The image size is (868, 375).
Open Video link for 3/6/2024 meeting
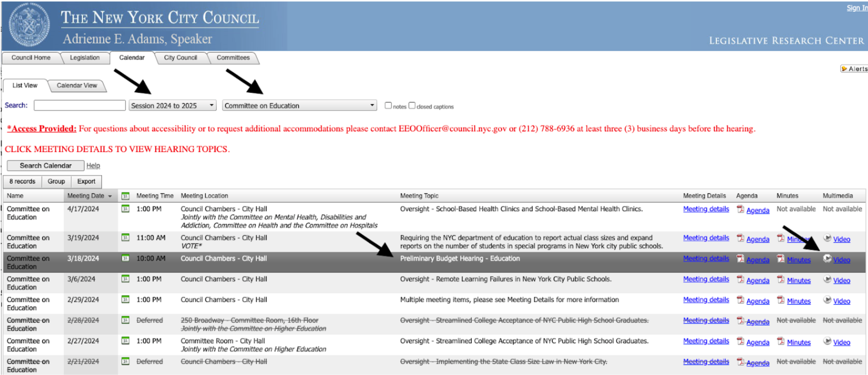pyautogui.click(x=841, y=280)
